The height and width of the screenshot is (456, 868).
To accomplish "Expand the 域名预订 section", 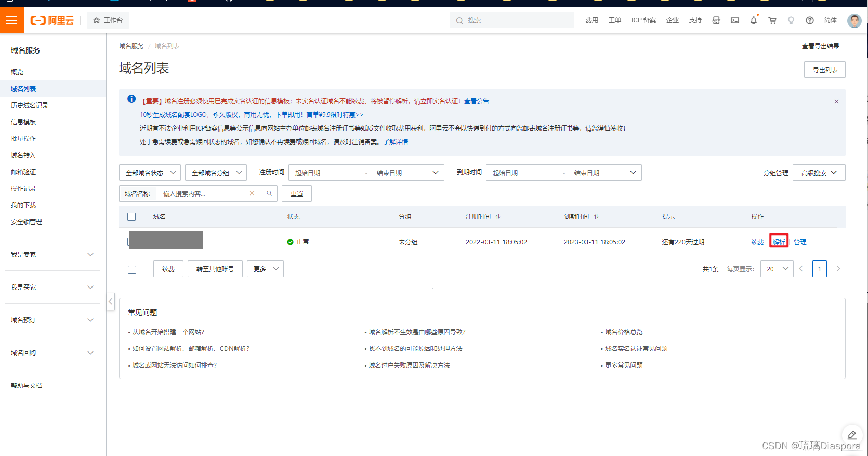I will pyautogui.click(x=52, y=320).
